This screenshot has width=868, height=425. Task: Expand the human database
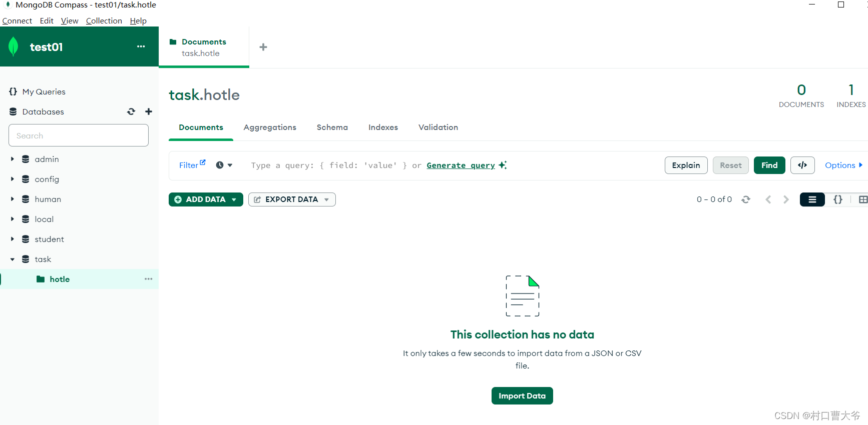13,199
